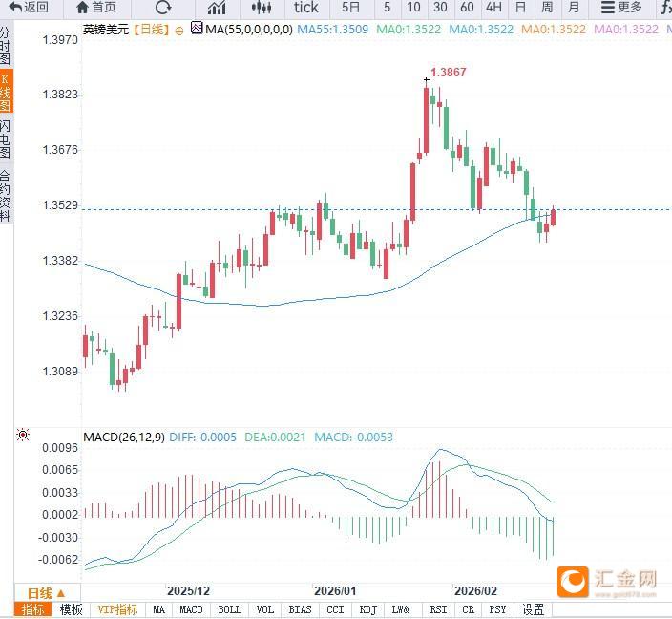Viewport: 672px width, 619px height.
Task: Apply the KDJ indicator button
Action: (367, 609)
